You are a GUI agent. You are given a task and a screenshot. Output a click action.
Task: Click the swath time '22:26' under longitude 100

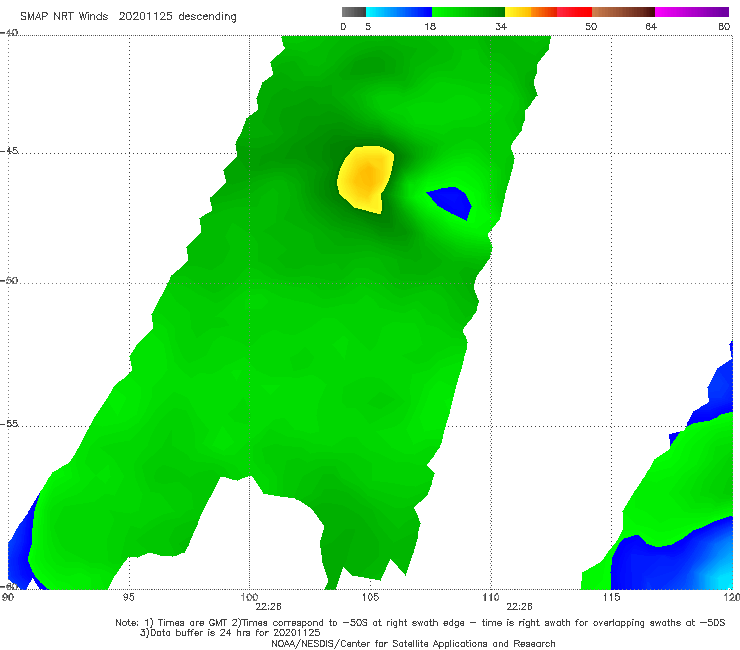click(x=269, y=607)
